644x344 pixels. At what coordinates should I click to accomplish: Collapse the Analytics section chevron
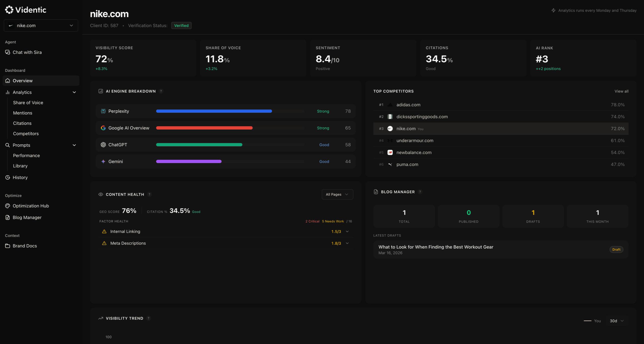tap(74, 92)
